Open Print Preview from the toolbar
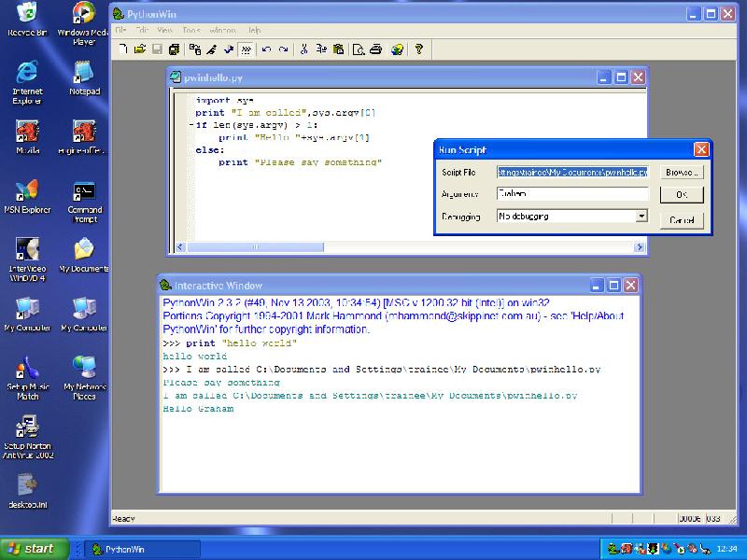Image resolution: width=747 pixels, height=560 pixels. [x=359, y=49]
